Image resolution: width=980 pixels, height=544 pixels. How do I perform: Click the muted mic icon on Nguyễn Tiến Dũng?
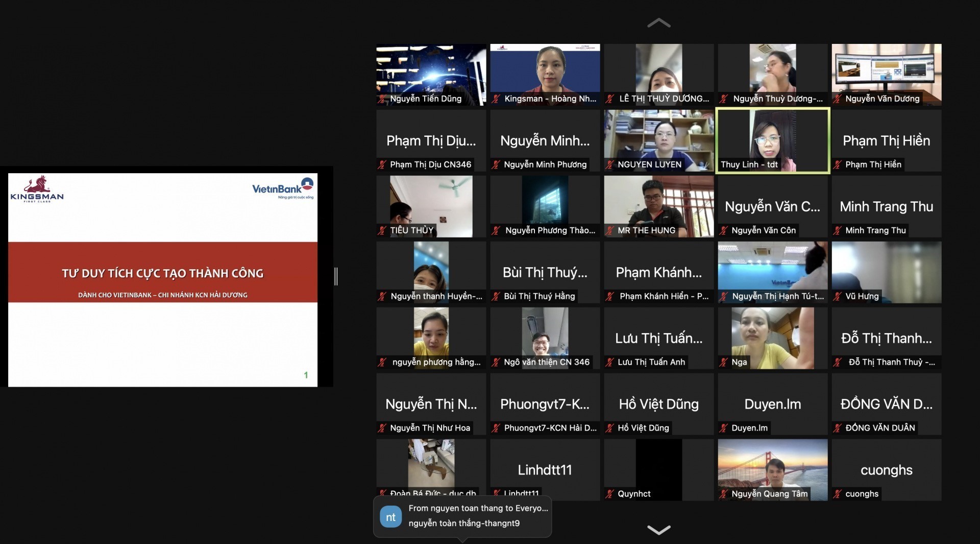pyautogui.click(x=382, y=99)
